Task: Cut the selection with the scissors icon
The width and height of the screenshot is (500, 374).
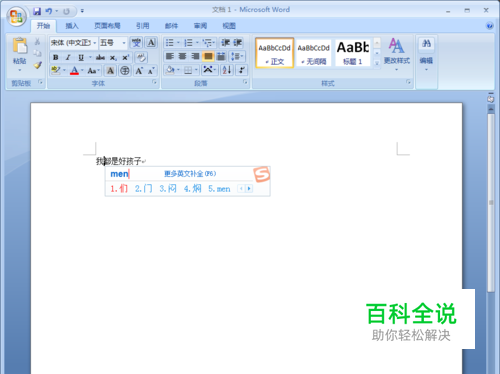Action: (37, 41)
